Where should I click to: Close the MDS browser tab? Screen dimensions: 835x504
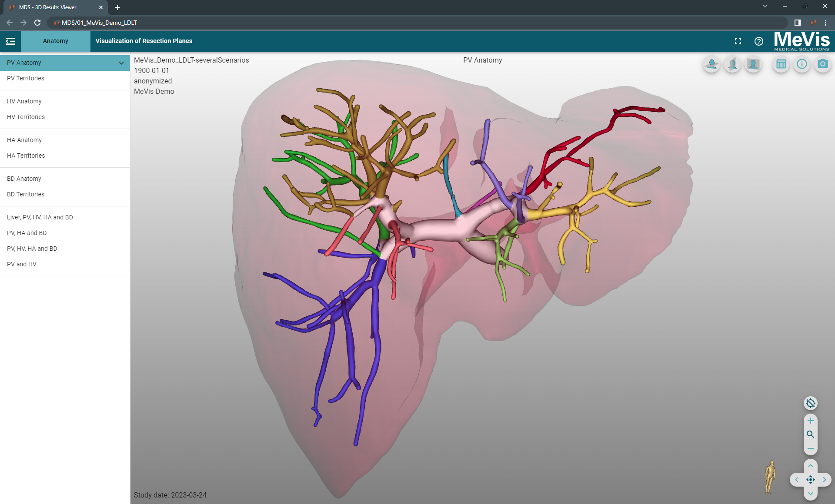[x=101, y=7]
